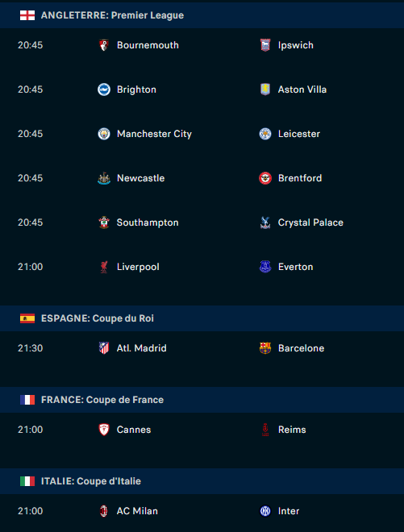Click the 21:30 Atl. Madrid kickoff time
The height and width of the screenshot is (532, 404).
coord(30,348)
